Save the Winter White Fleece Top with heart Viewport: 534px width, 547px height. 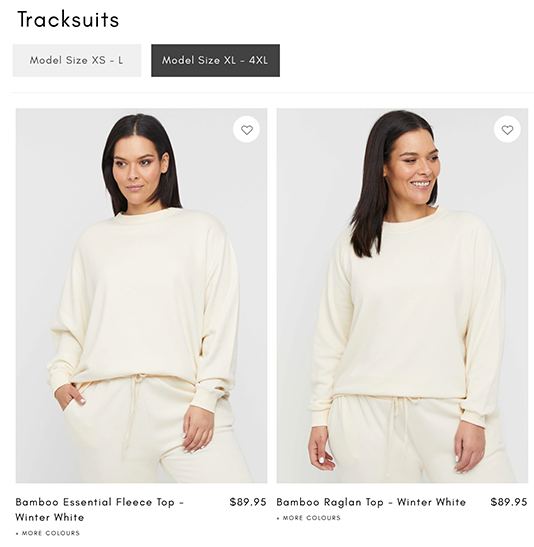246,129
